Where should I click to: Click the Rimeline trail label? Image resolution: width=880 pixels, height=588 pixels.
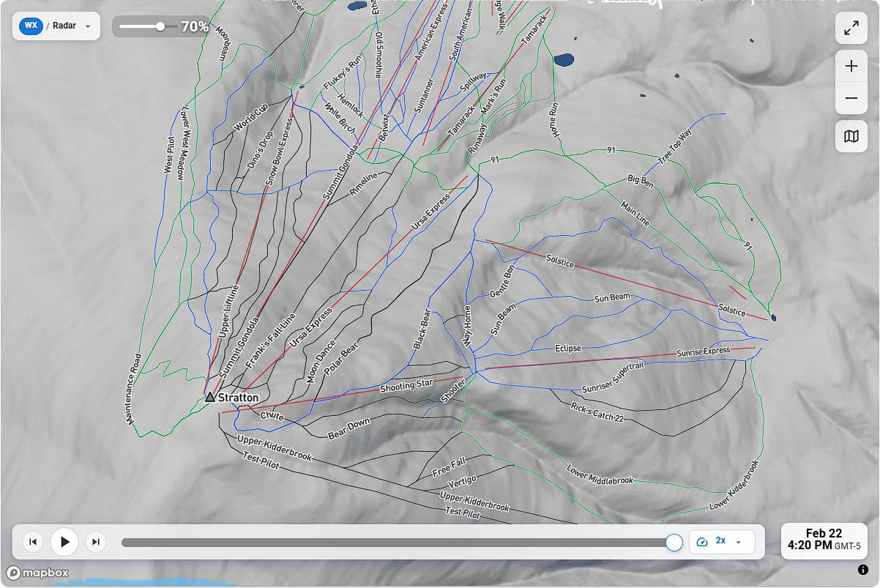point(364,184)
